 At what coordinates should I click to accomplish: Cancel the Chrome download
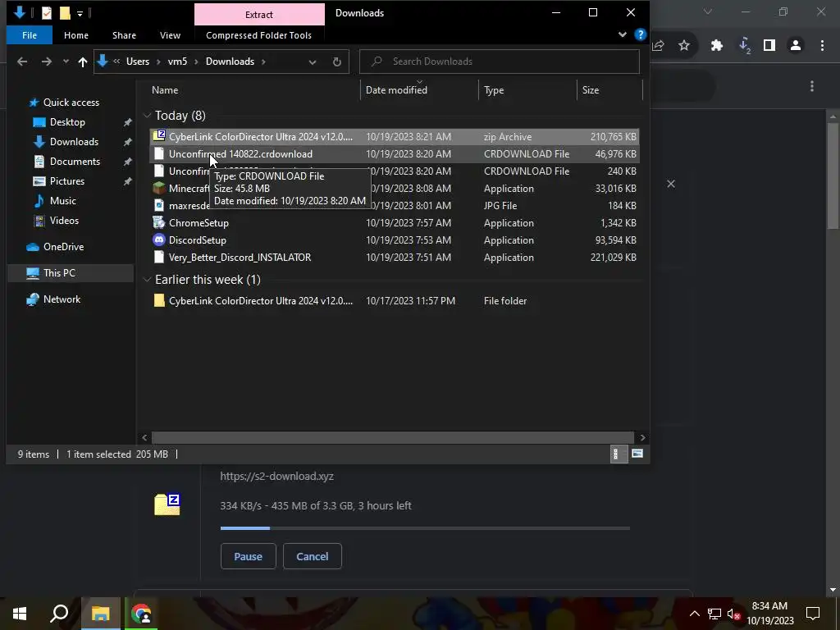pyautogui.click(x=313, y=556)
